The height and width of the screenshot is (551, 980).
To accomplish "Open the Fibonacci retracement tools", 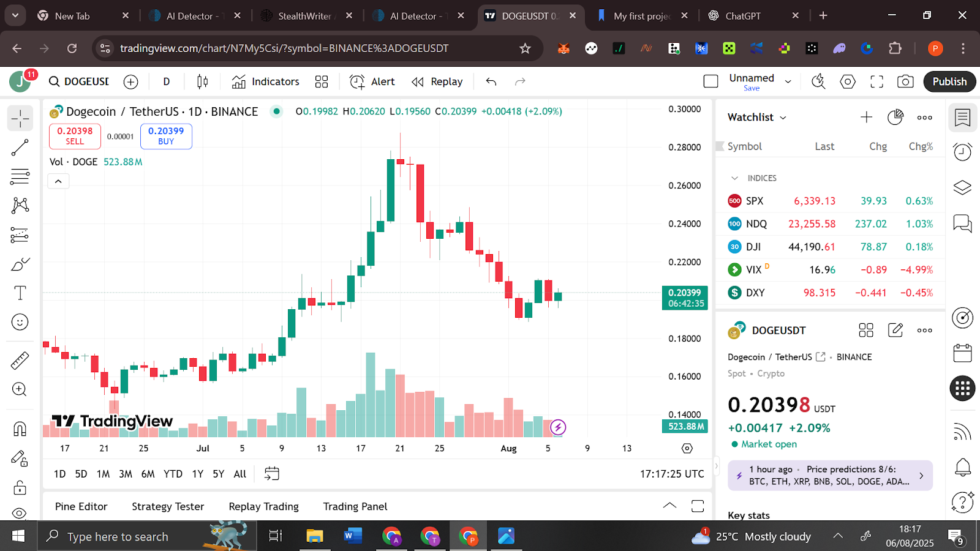I will pos(20,176).
